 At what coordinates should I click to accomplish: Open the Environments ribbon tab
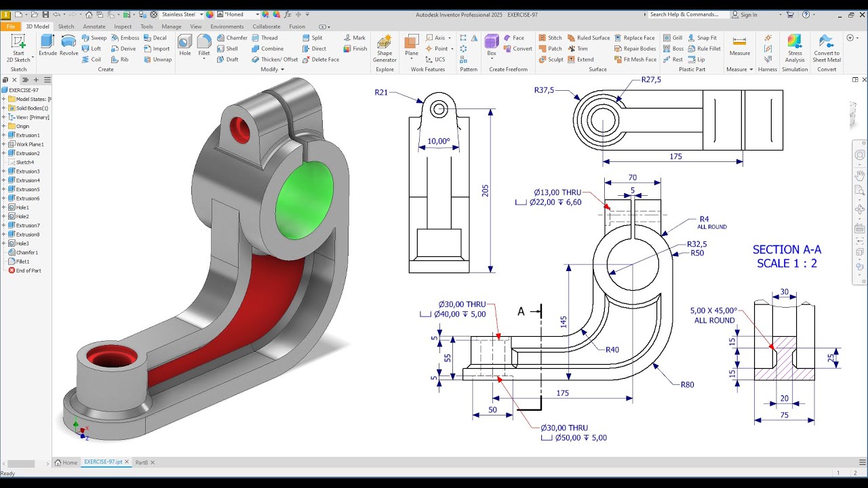click(227, 26)
